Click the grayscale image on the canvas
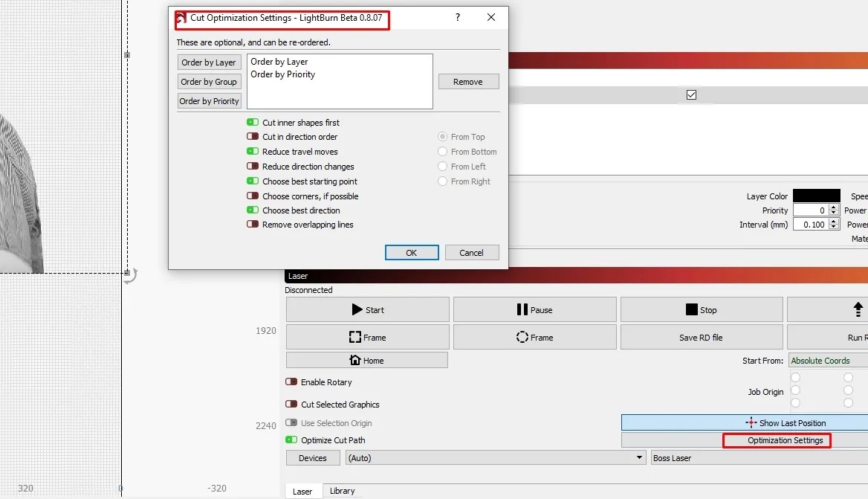The width and height of the screenshot is (868, 499). click(x=19, y=194)
